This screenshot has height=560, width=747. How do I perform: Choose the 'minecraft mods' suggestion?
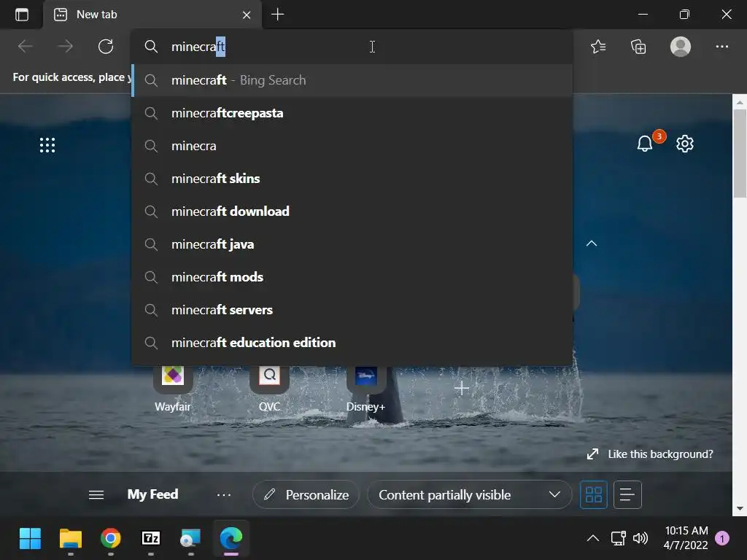pos(352,277)
